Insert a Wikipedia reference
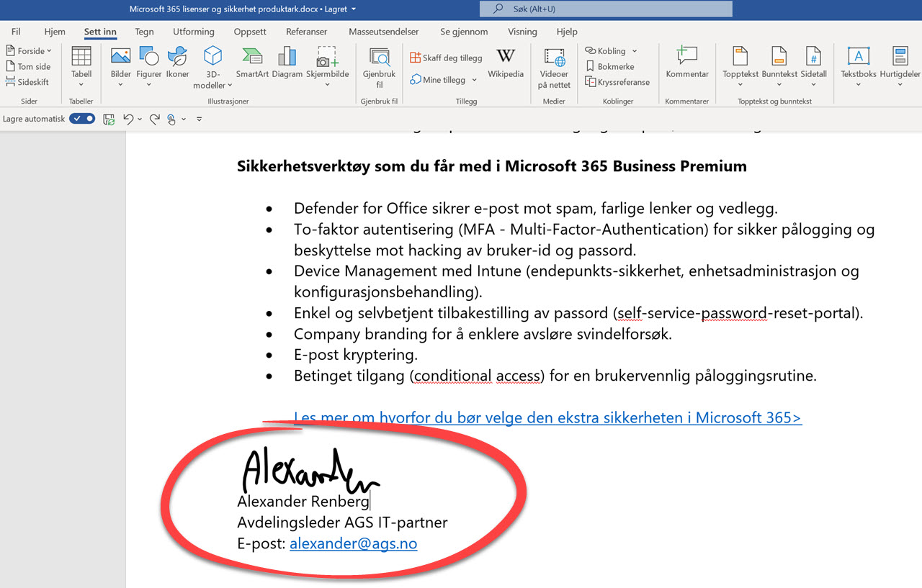 pos(506,65)
